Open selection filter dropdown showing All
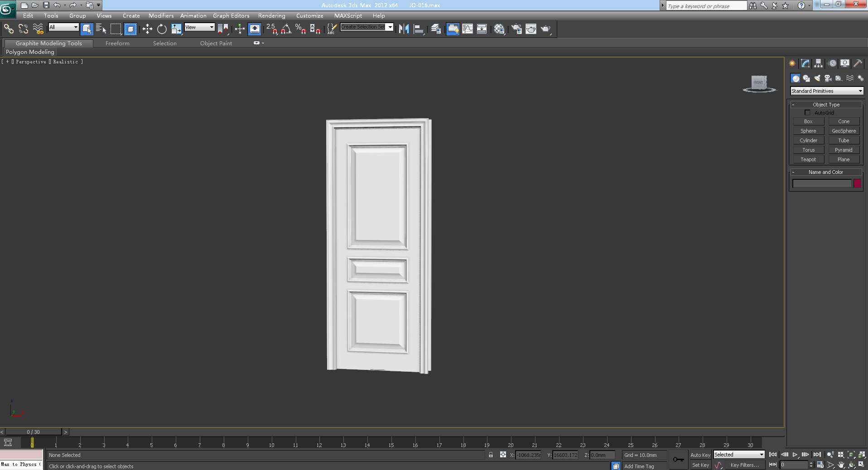The height and width of the screenshot is (470, 868). click(63, 27)
